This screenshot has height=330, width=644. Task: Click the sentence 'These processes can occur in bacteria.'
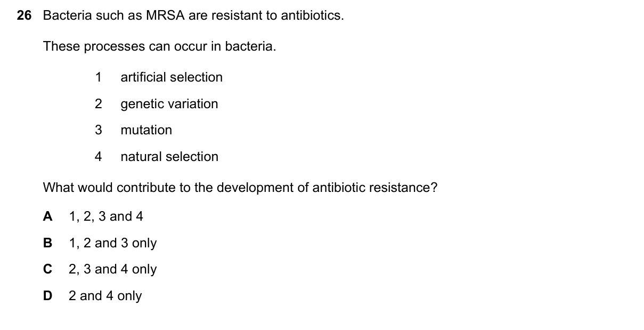point(160,47)
